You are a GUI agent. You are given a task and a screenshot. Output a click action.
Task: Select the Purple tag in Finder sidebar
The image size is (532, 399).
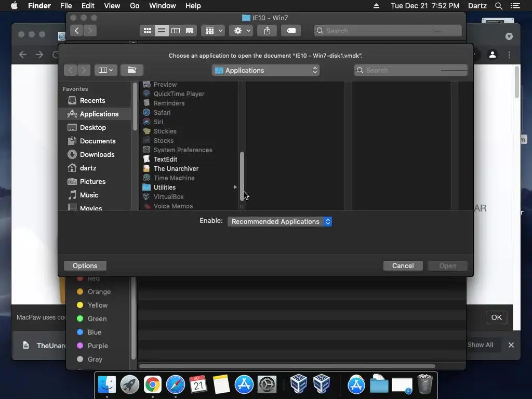(97, 345)
